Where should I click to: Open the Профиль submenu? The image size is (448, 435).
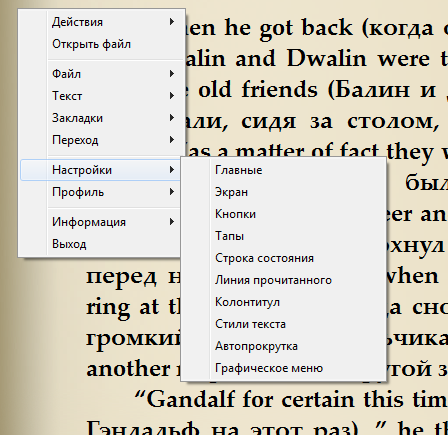point(100,192)
